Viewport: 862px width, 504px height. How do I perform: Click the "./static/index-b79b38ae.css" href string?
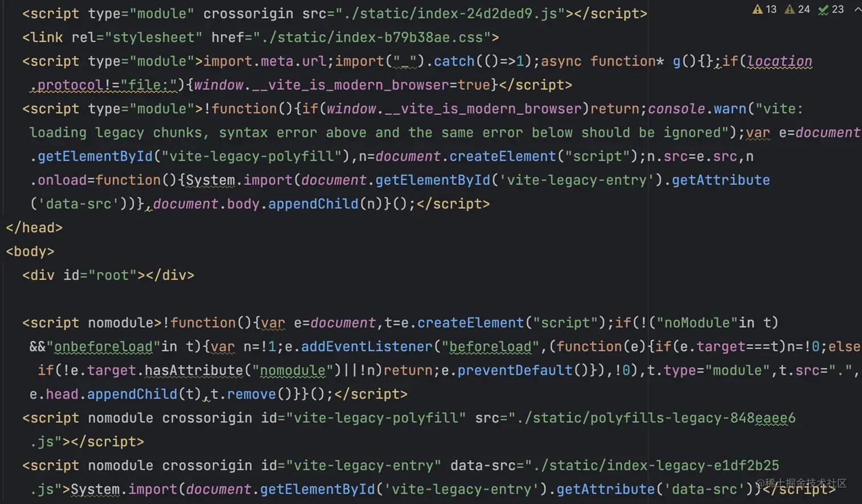point(372,37)
